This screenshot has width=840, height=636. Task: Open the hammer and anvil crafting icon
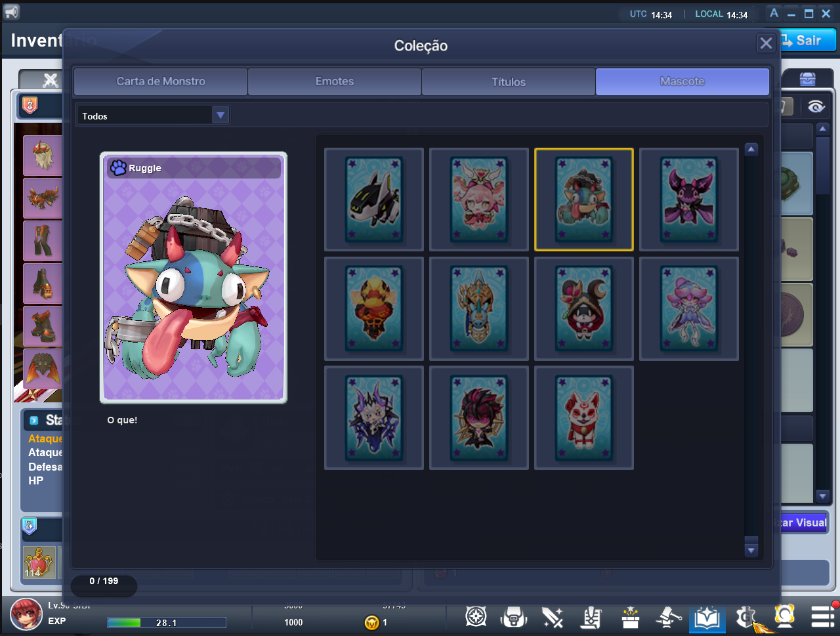[669, 617]
